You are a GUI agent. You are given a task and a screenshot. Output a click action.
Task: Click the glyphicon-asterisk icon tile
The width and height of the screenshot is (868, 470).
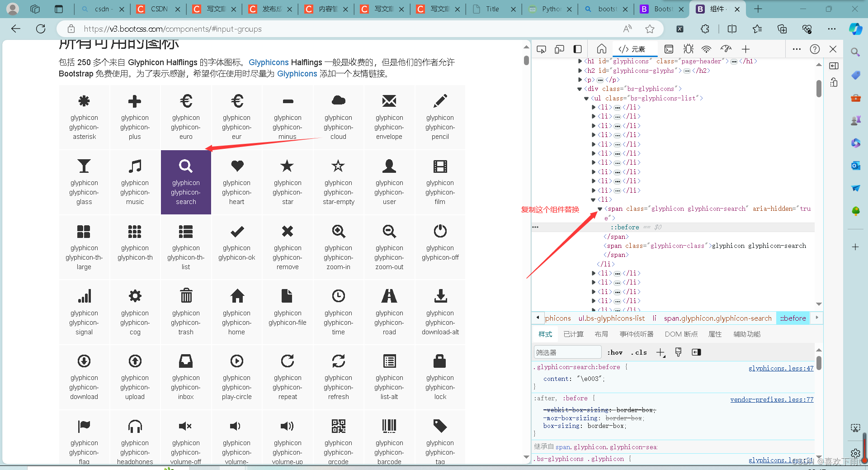click(84, 117)
